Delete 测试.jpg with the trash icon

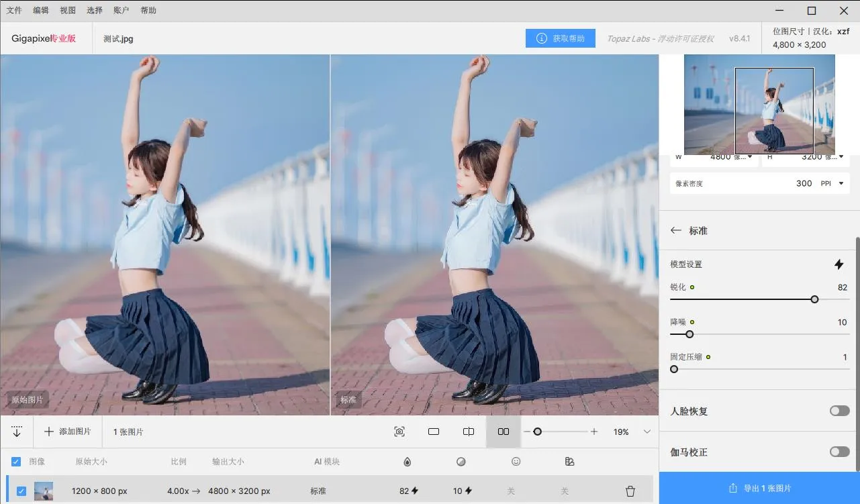tap(630, 491)
